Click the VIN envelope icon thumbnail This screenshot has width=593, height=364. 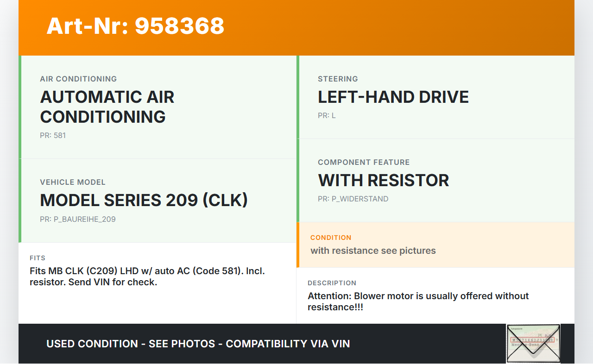[533, 343]
